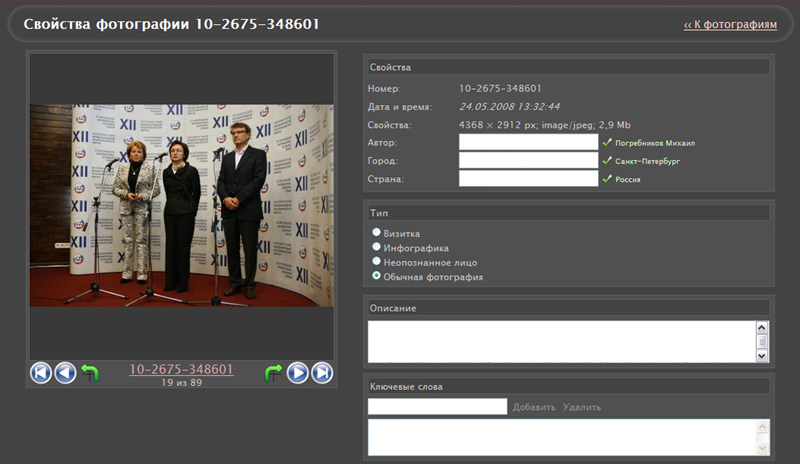The width and height of the screenshot is (800, 464).
Task: Click the number value 10-2675-348601 in Свойства
Action: click(500, 88)
